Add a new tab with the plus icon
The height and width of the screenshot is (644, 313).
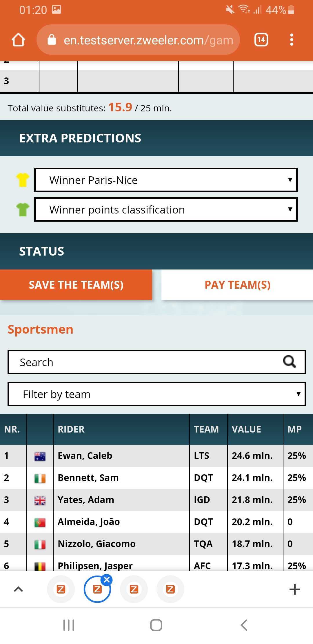pyautogui.click(x=295, y=589)
